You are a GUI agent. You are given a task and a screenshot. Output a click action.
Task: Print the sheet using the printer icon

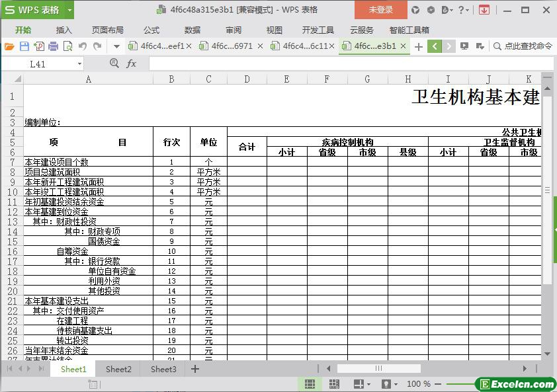point(54,46)
